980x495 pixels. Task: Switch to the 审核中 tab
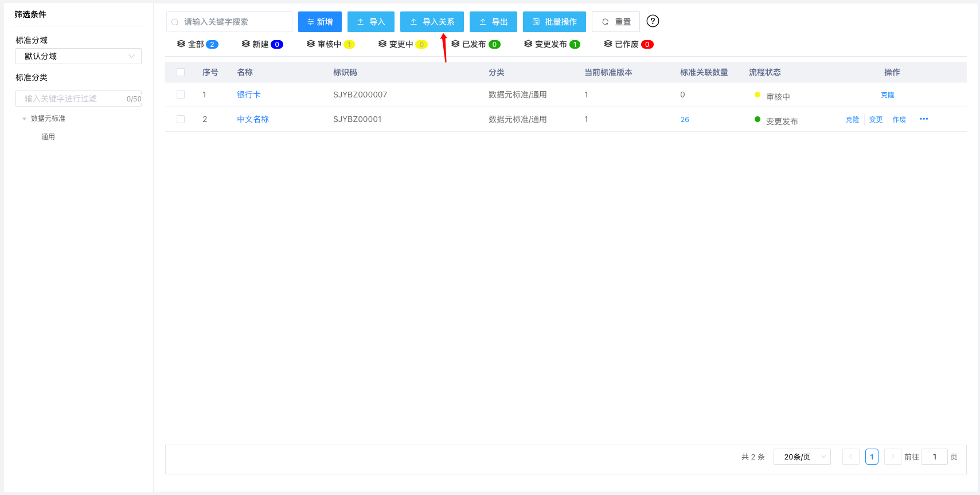331,44
